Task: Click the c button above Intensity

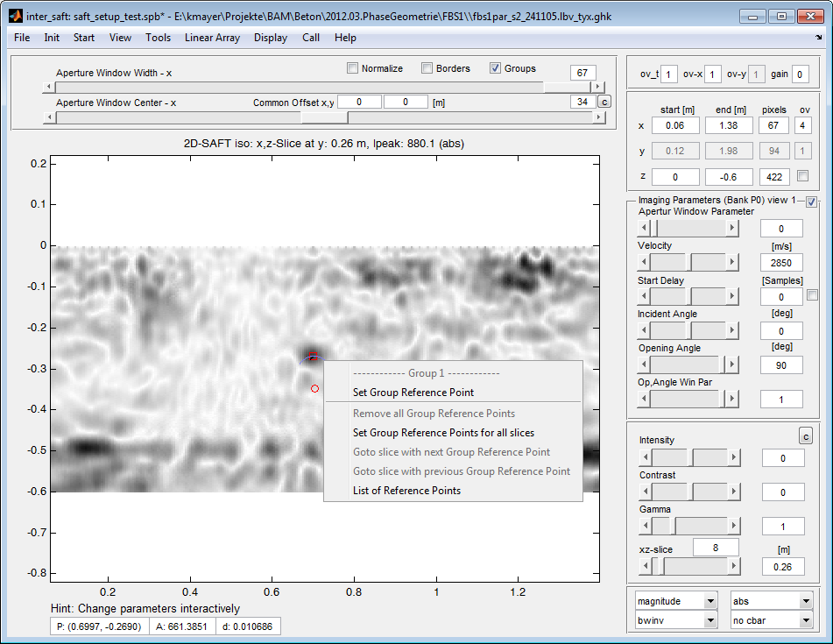Action: tap(805, 435)
